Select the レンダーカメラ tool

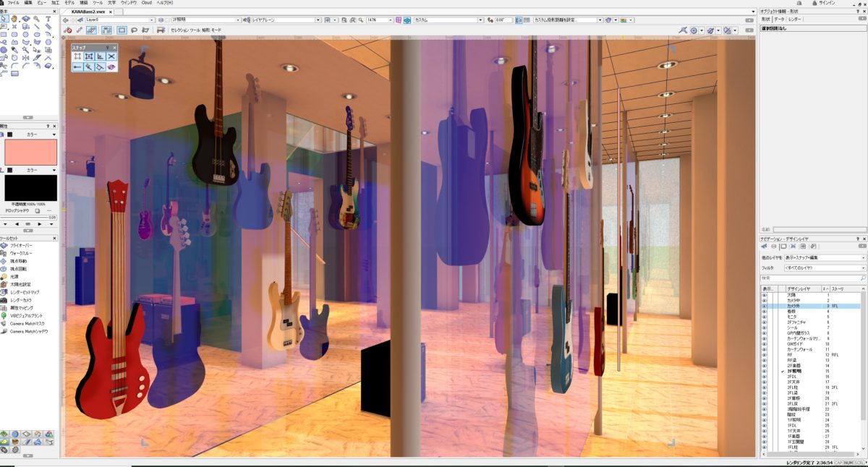(x=22, y=299)
